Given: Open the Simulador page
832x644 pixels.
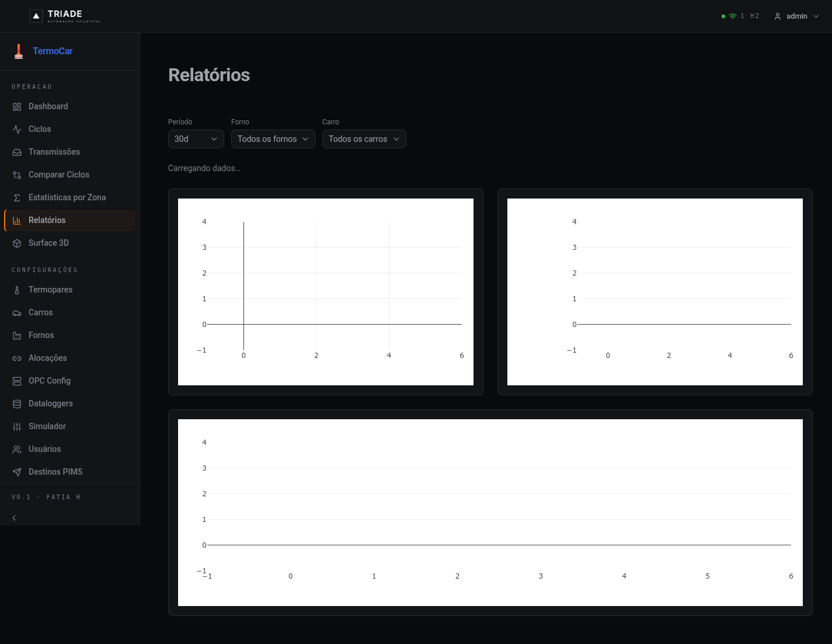Looking at the screenshot, I should 70,426.
